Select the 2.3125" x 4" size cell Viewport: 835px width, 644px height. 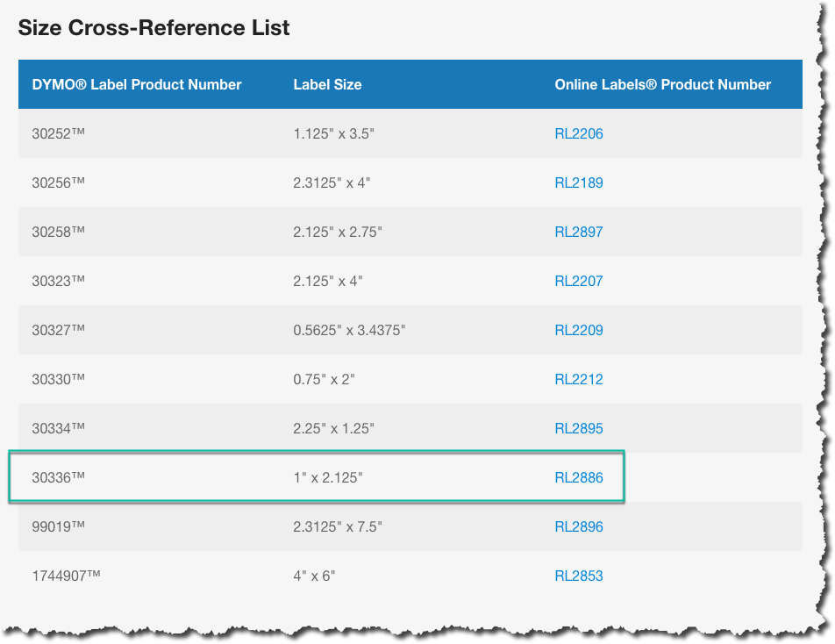coord(332,182)
